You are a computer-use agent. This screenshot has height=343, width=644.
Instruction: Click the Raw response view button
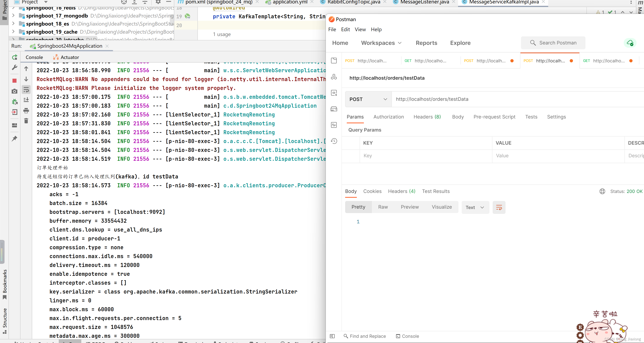click(x=383, y=207)
